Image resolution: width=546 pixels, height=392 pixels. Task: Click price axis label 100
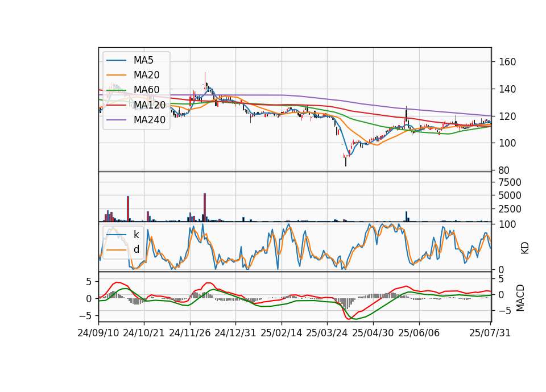507,143
